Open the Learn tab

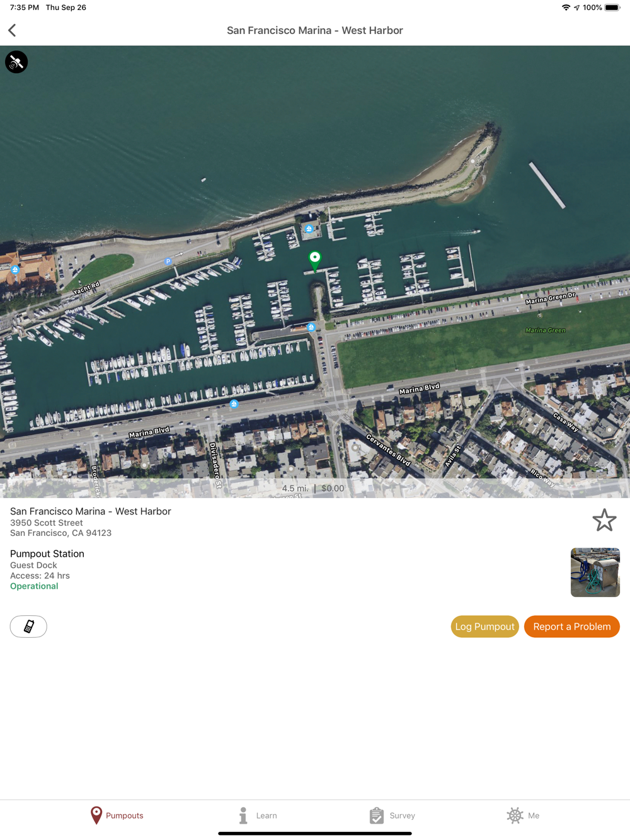point(258,815)
